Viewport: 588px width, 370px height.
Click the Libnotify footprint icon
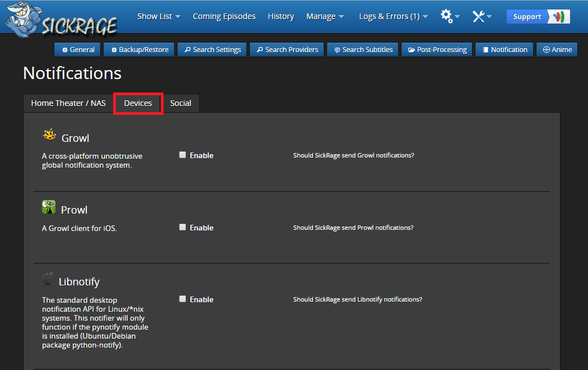tap(48, 279)
